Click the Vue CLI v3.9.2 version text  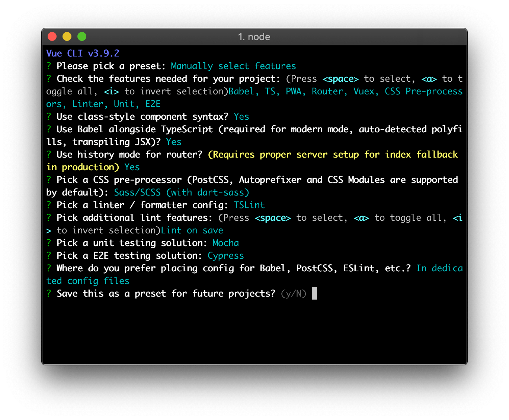pos(83,53)
